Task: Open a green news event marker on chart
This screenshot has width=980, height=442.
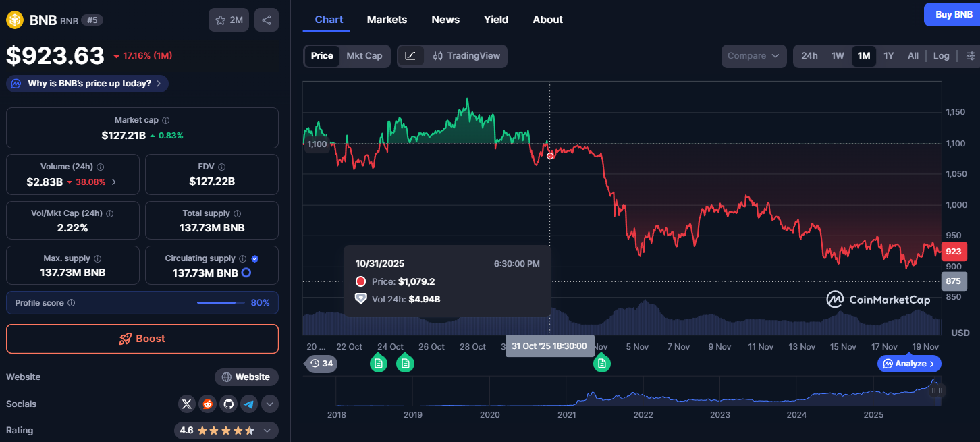Action: [379, 363]
